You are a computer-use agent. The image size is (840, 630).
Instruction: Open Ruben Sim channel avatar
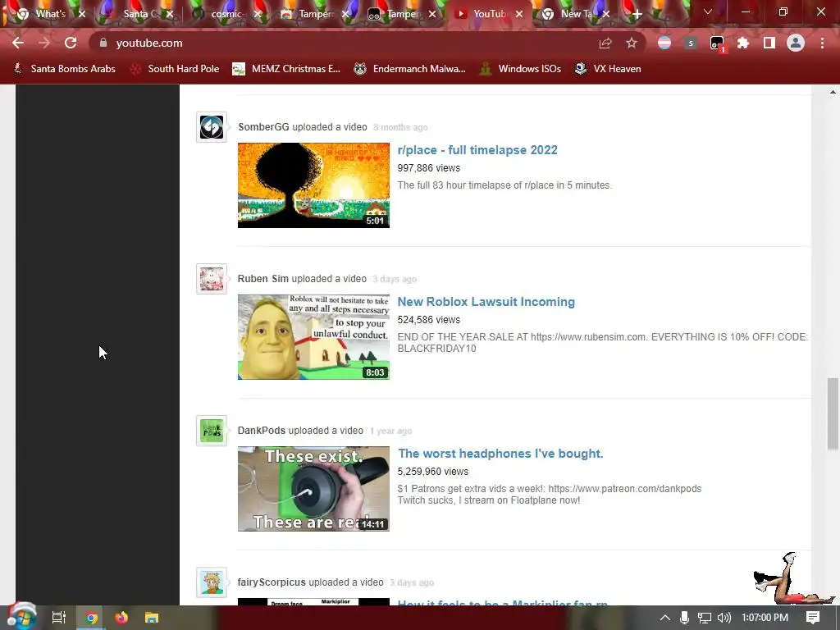click(x=212, y=279)
